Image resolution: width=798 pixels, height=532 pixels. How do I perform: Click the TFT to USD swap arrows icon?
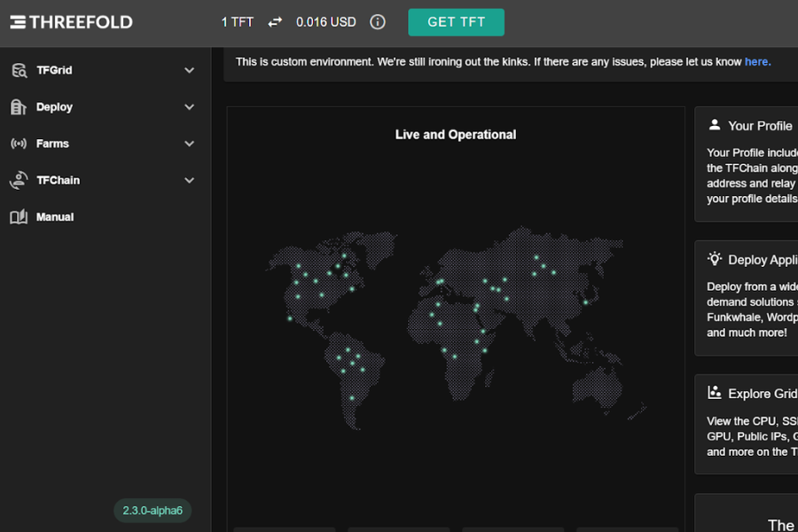click(x=275, y=22)
